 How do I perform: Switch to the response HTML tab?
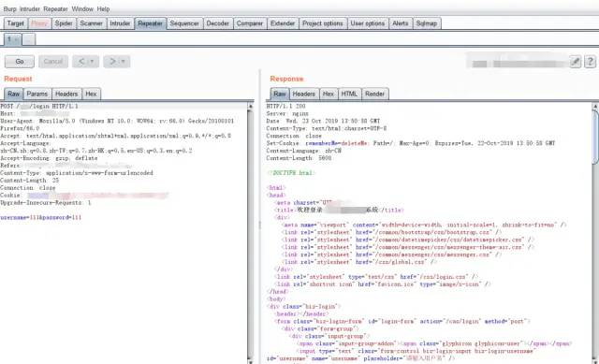point(349,94)
